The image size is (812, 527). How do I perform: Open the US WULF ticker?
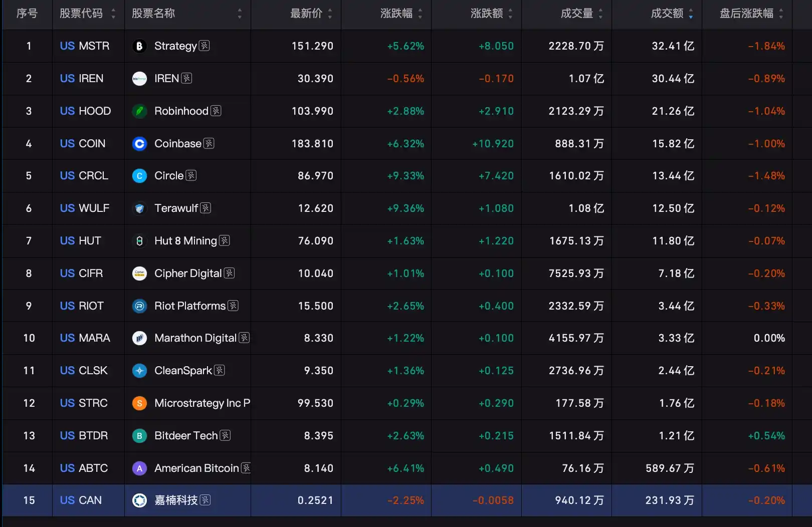[85, 208]
